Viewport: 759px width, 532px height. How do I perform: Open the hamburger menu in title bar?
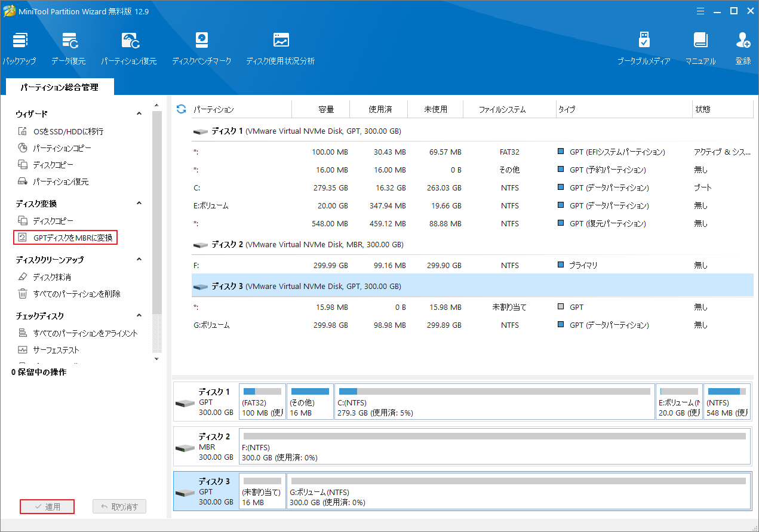[x=700, y=10]
